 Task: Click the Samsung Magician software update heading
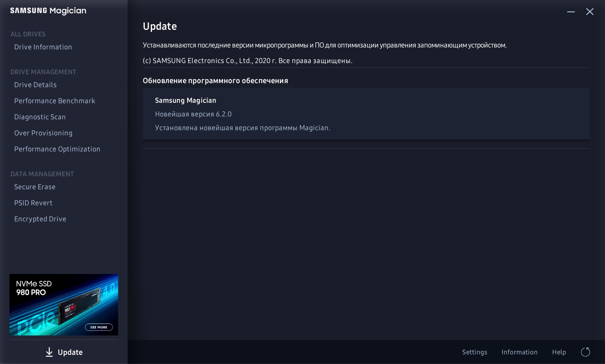click(186, 101)
